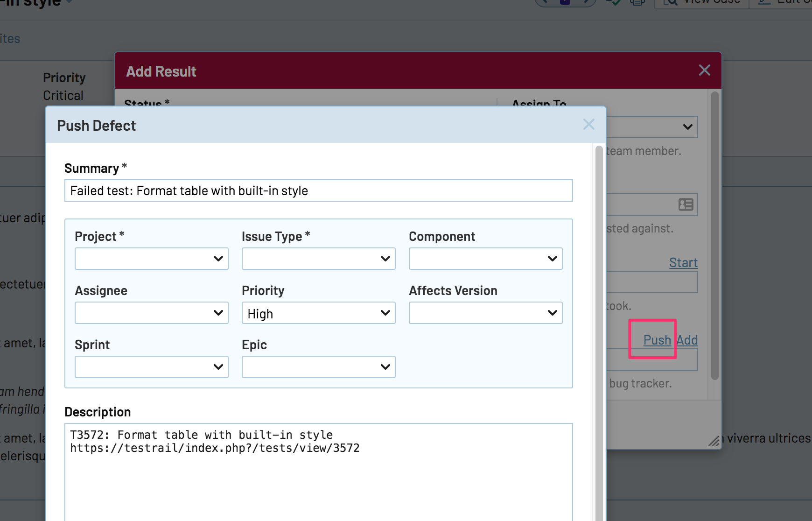Expand the Component dropdown

pyautogui.click(x=485, y=259)
